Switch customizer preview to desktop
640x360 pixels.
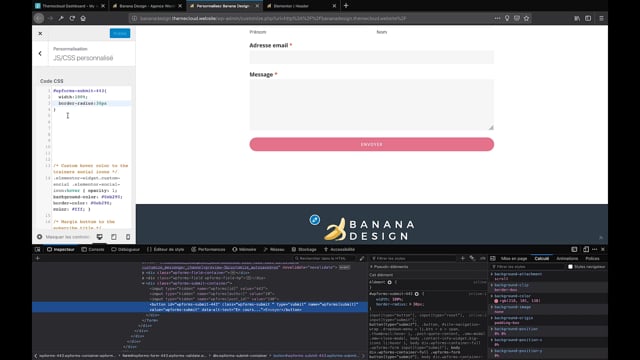pos(100,237)
